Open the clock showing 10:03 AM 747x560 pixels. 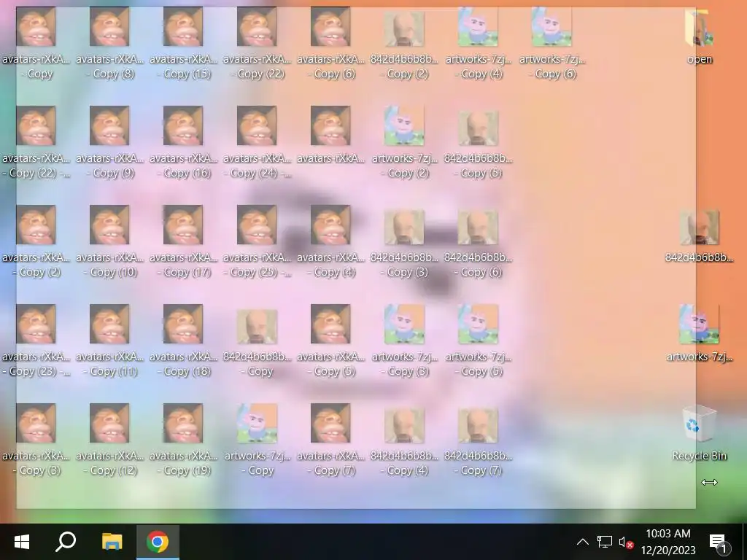(x=668, y=542)
